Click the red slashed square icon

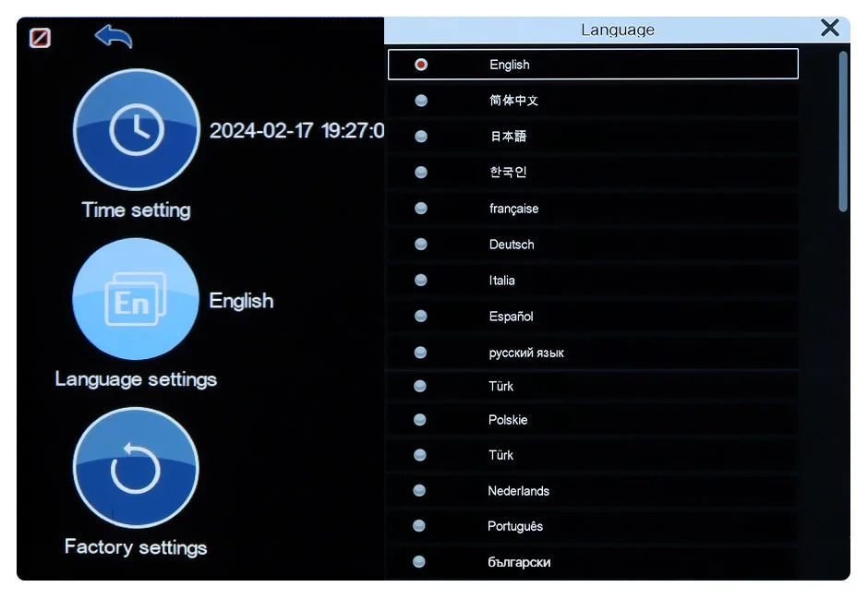point(40,38)
